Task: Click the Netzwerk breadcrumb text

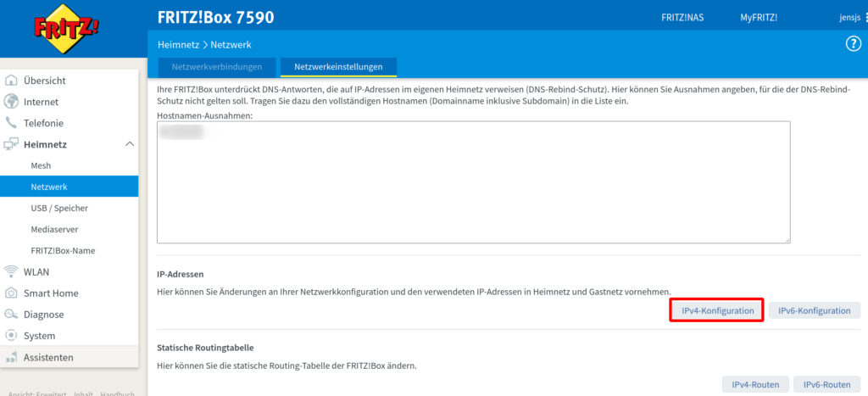Action: click(231, 45)
